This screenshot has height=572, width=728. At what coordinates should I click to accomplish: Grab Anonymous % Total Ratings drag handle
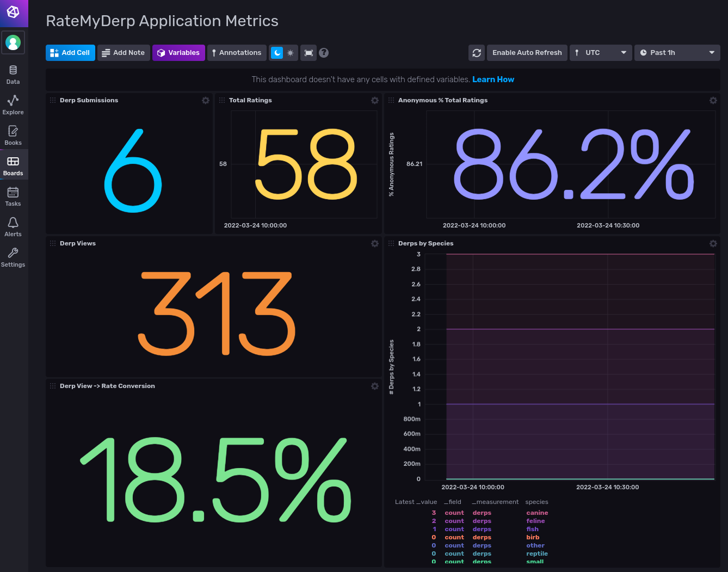click(391, 100)
